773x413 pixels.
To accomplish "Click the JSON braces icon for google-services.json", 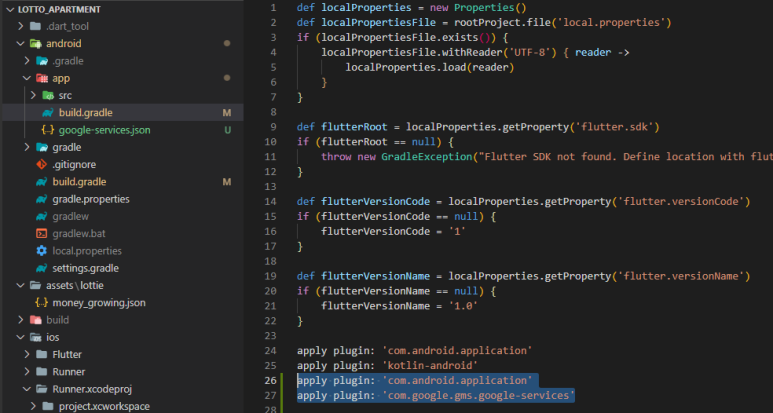I will (x=48, y=130).
